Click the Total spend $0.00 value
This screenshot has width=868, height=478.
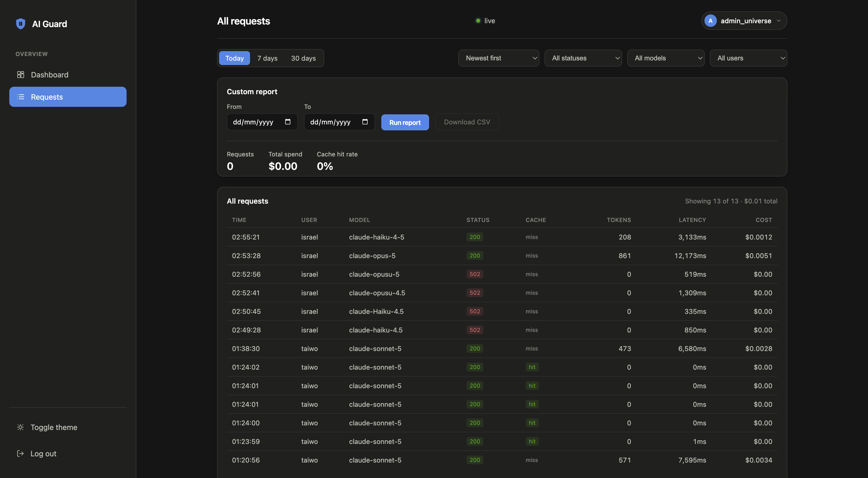[283, 166]
